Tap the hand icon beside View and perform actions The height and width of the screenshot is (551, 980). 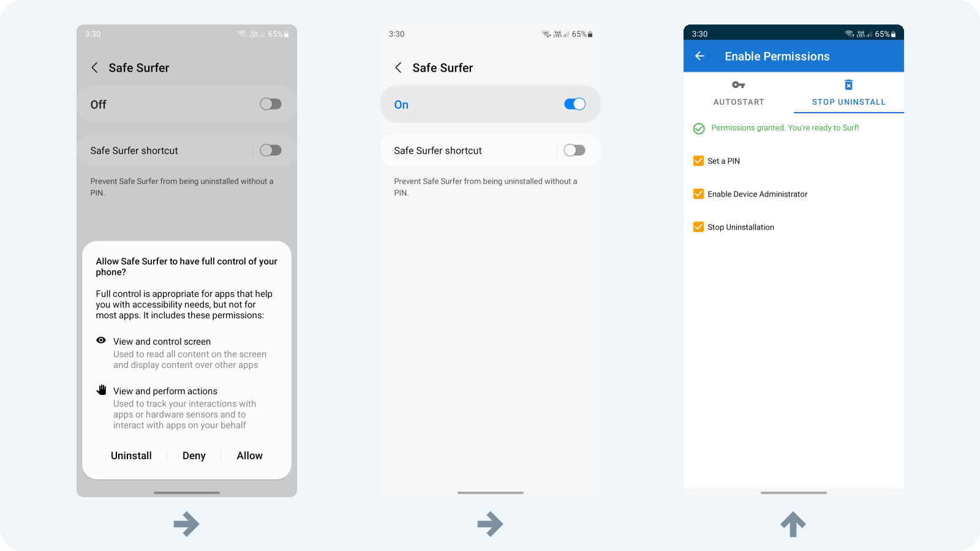(x=101, y=390)
